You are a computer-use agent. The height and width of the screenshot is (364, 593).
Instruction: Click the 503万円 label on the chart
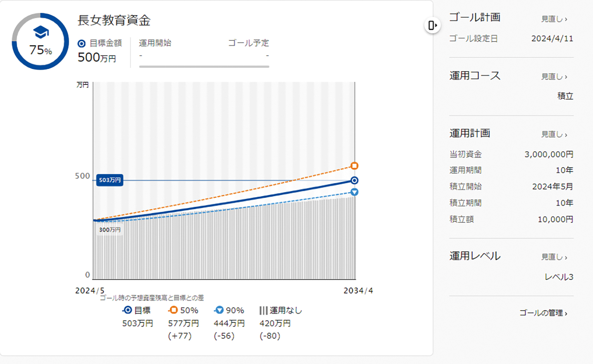pyautogui.click(x=110, y=180)
